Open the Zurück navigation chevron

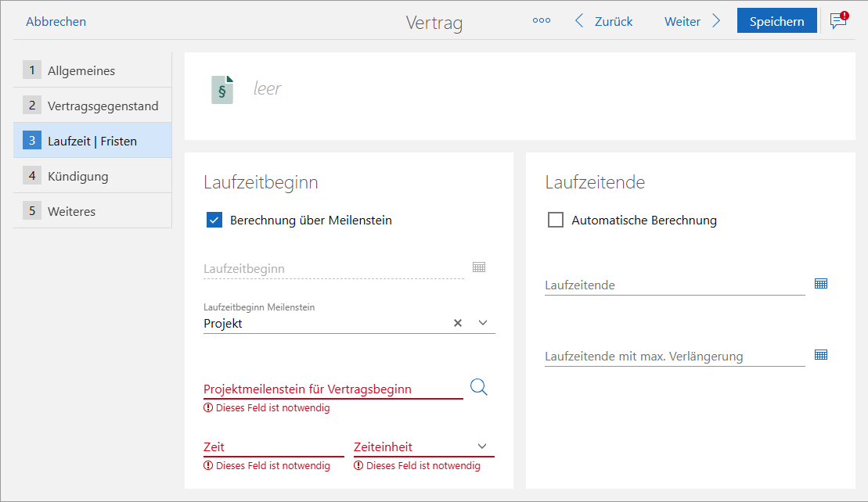[578, 20]
